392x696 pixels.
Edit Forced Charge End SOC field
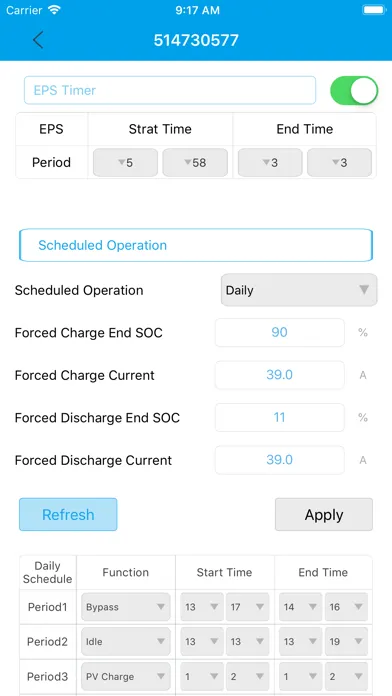click(x=280, y=332)
